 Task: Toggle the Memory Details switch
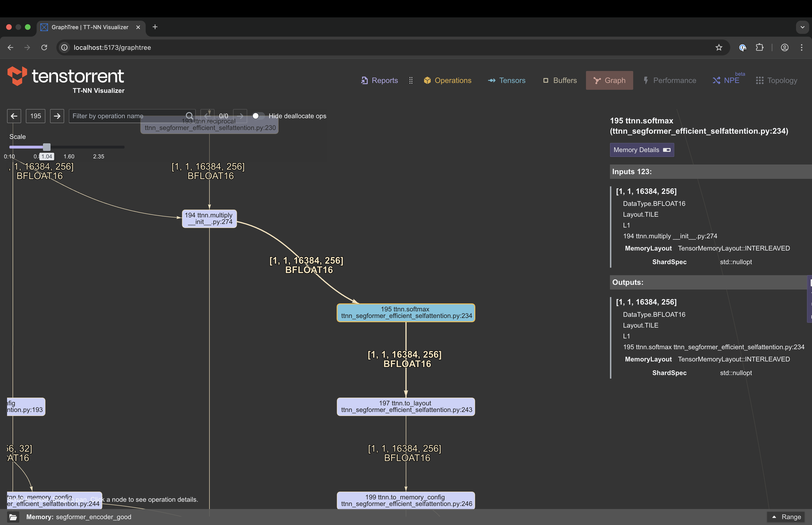667,150
